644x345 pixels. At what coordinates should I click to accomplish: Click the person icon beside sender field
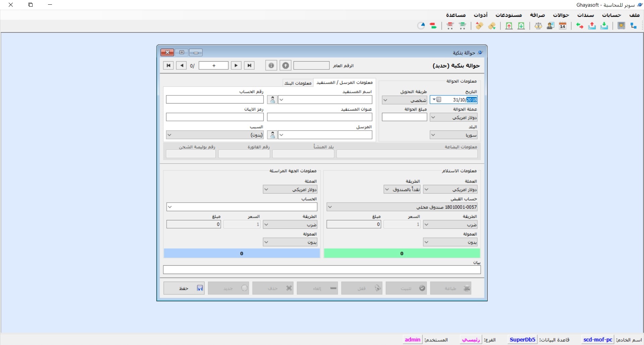pos(272,135)
